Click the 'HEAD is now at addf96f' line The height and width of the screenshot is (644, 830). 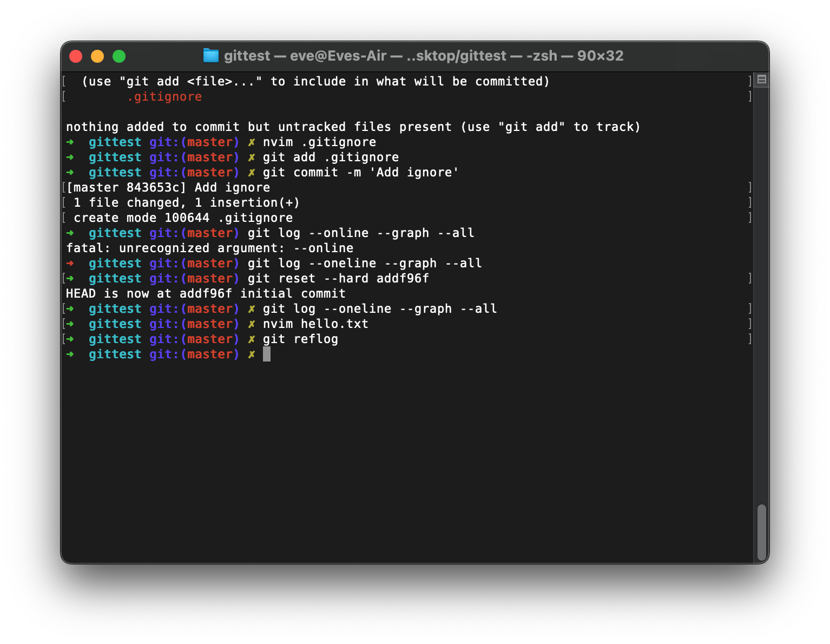pos(206,294)
